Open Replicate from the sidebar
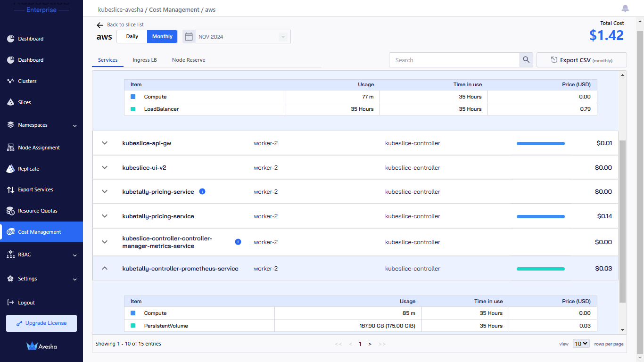Image resolution: width=644 pixels, height=362 pixels. pos(28,169)
